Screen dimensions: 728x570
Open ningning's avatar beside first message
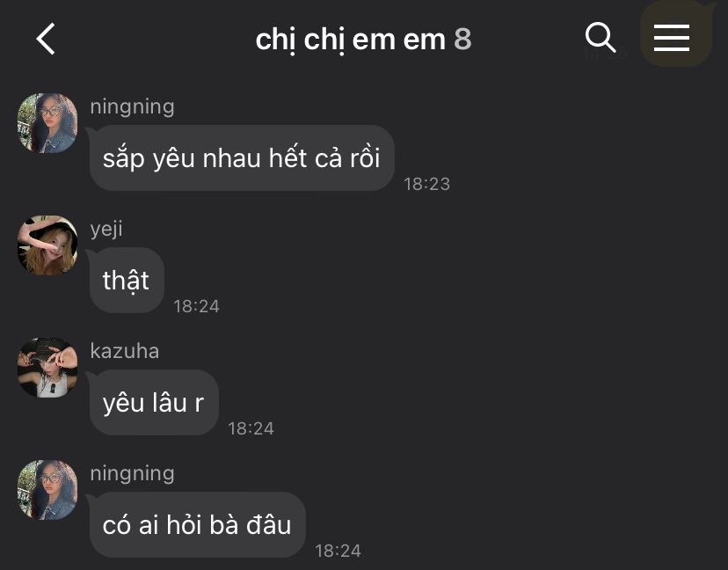click(47, 123)
